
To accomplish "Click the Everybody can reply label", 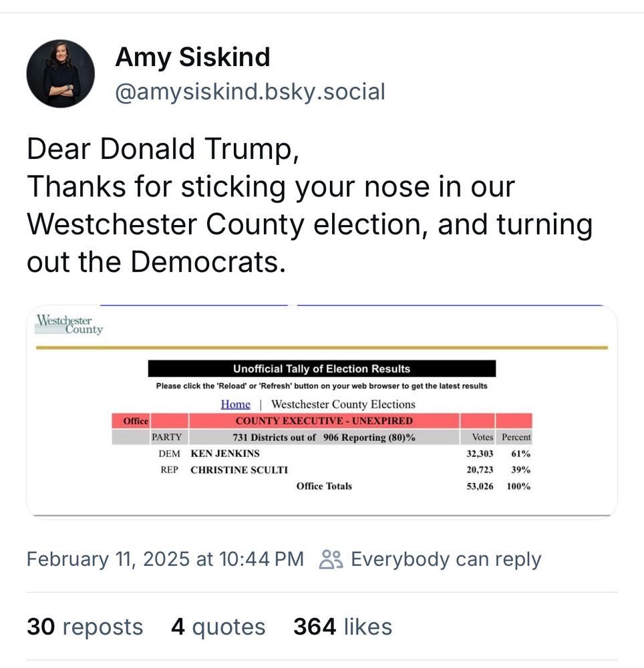I will pos(446,559).
